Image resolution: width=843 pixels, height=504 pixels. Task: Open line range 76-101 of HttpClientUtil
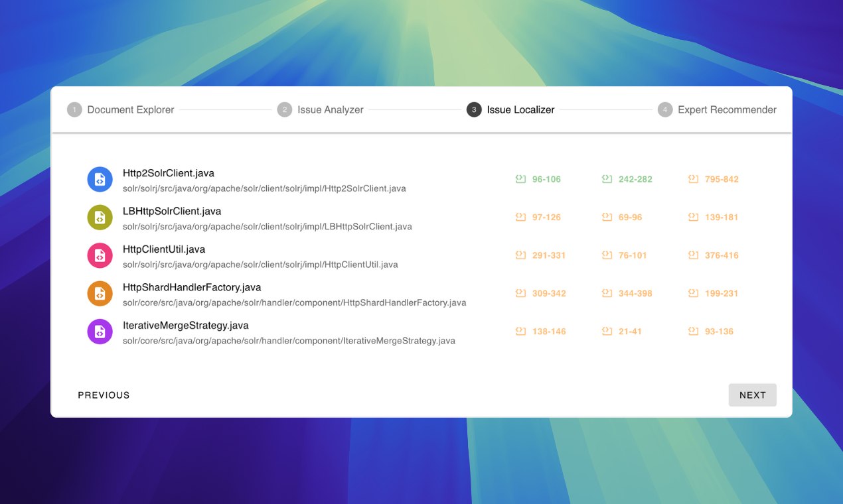pyautogui.click(x=633, y=255)
